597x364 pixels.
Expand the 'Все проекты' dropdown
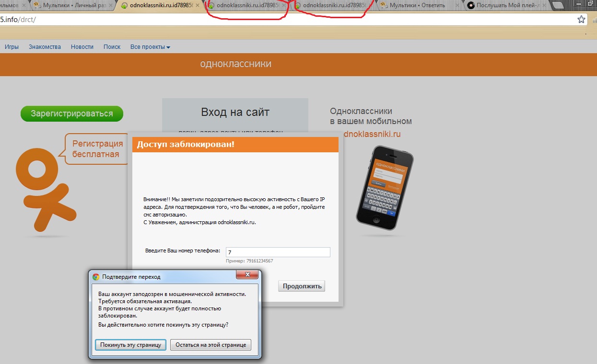150,47
